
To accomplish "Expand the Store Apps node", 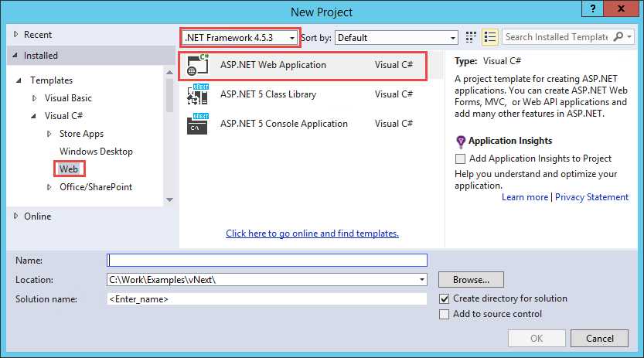I will pyautogui.click(x=49, y=134).
